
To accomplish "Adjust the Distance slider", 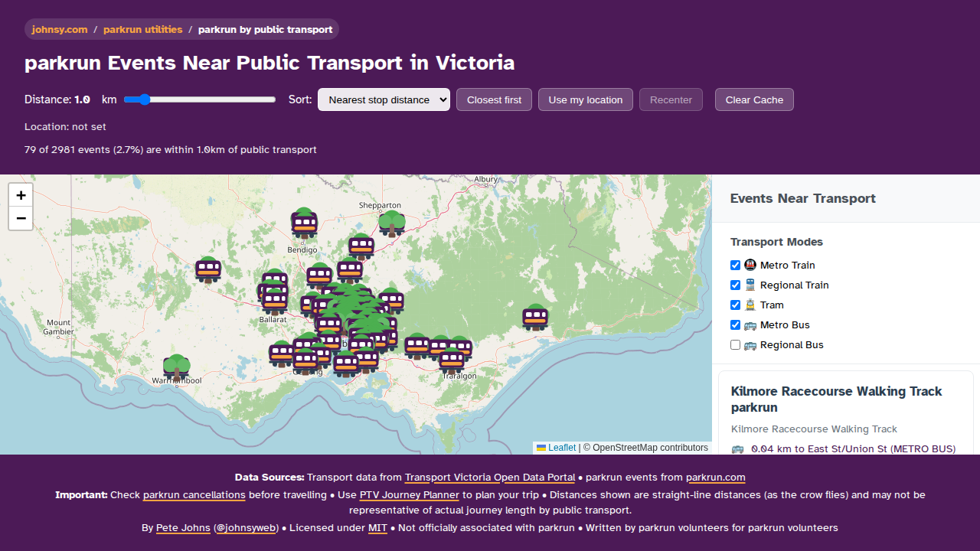I will coord(200,99).
